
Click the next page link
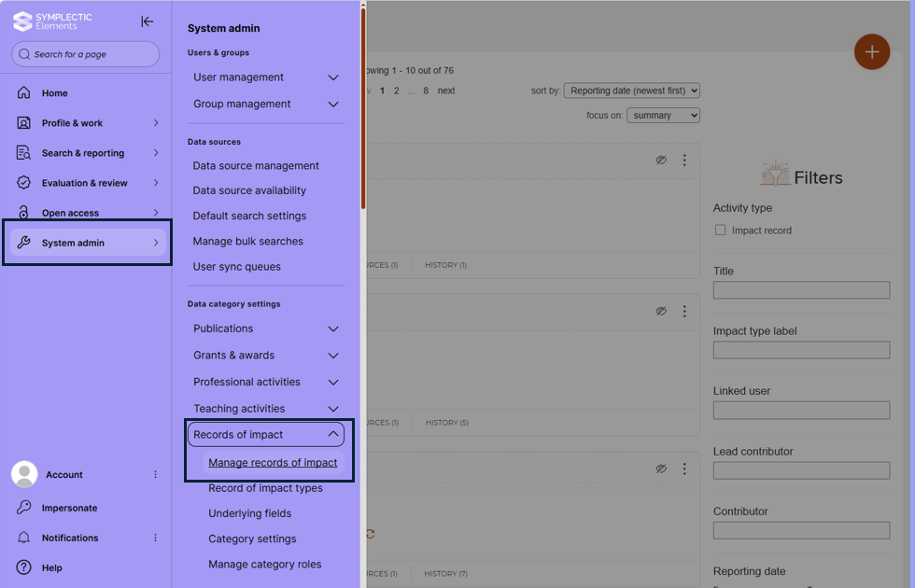(446, 91)
